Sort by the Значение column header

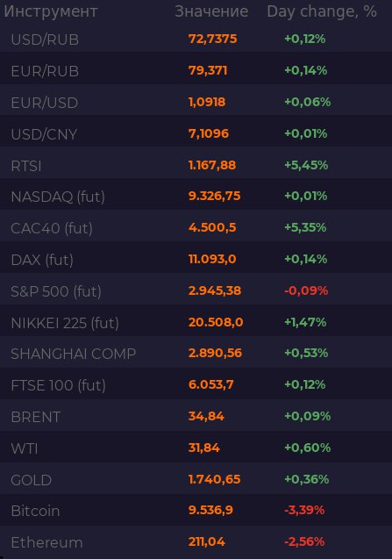pyautogui.click(x=211, y=11)
